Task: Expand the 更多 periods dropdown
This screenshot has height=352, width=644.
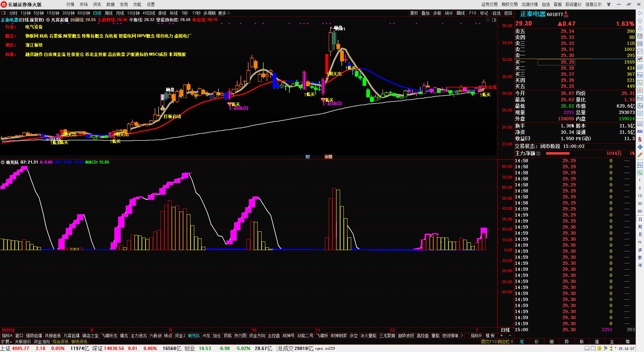Action: click(224, 13)
